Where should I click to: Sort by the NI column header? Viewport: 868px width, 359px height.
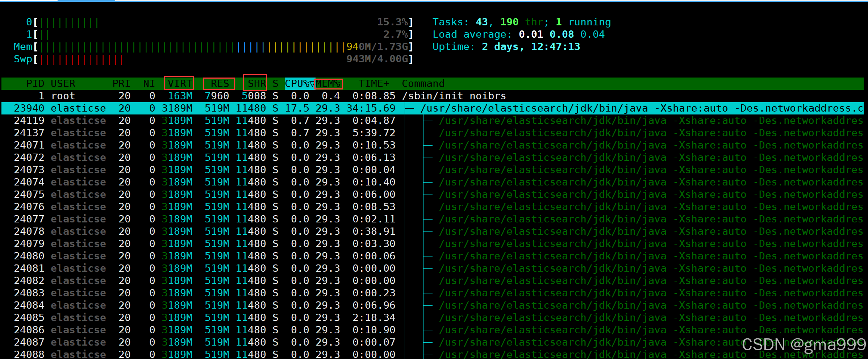click(149, 84)
